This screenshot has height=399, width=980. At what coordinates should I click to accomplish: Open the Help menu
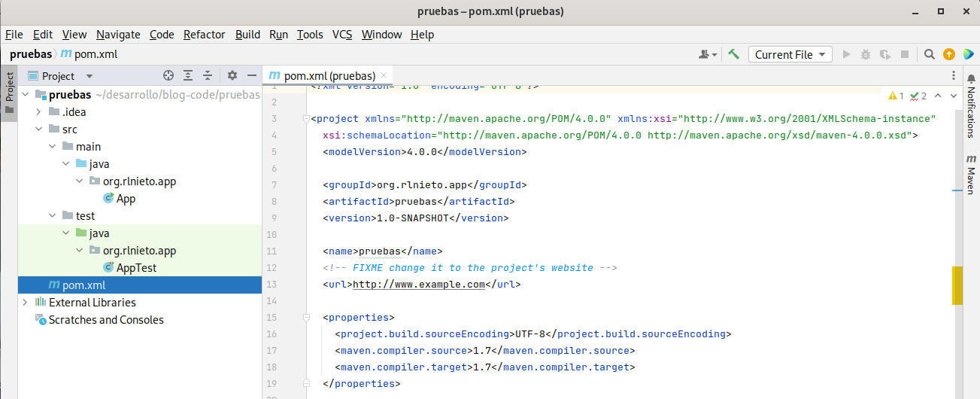(422, 35)
